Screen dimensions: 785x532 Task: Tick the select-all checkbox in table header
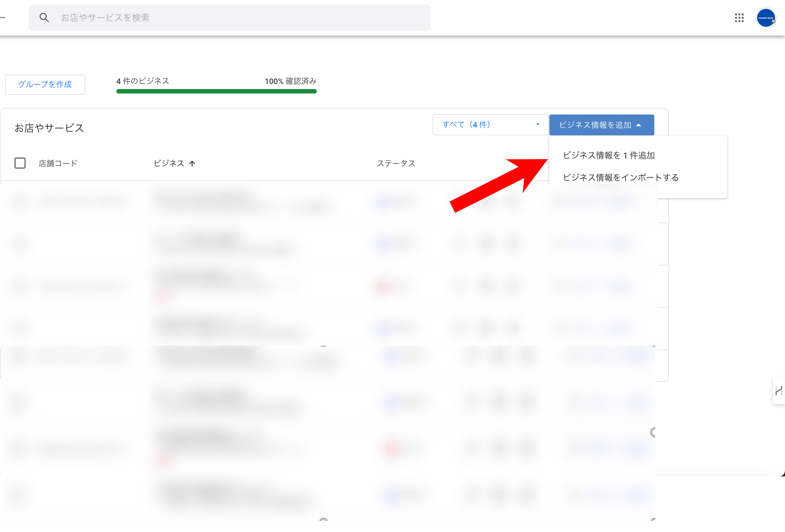(x=20, y=163)
